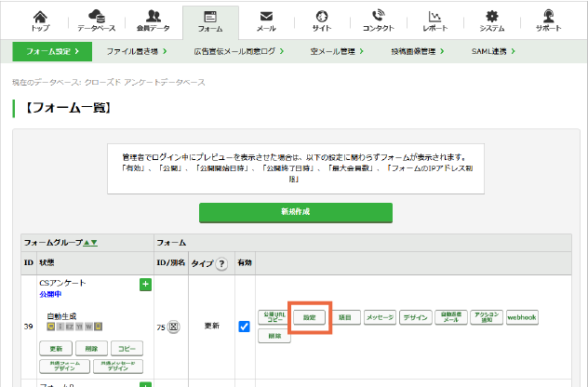This screenshot has width=588, height=387.
Task: Click the green 新規作成 button
Action: [x=296, y=212]
